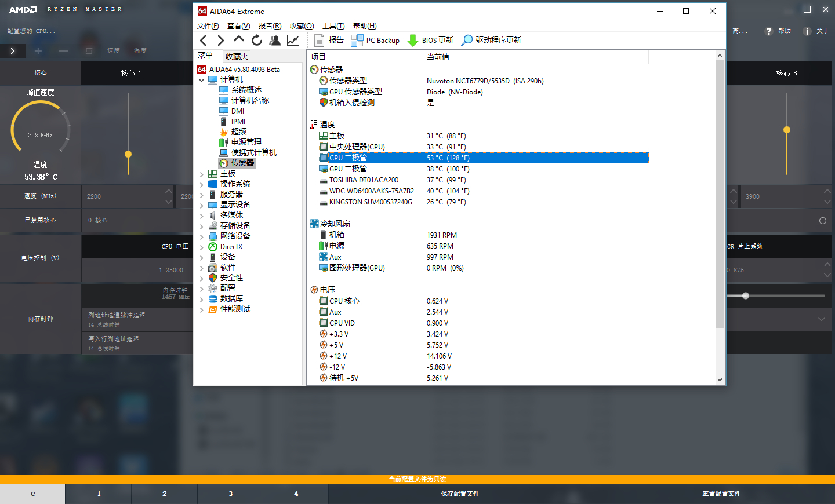This screenshot has width=835, height=504.
Task: Select profile 2 in Ryzen Master
Action: pos(165,494)
